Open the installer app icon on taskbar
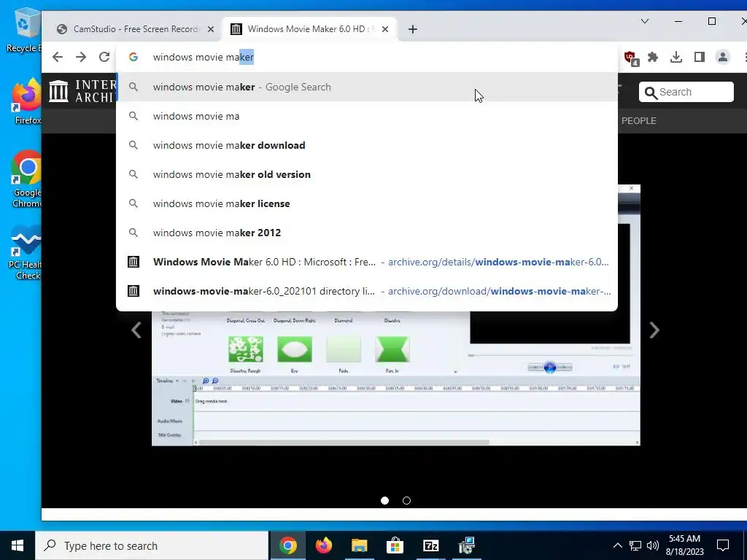This screenshot has height=560, width=747. point(466,545)
